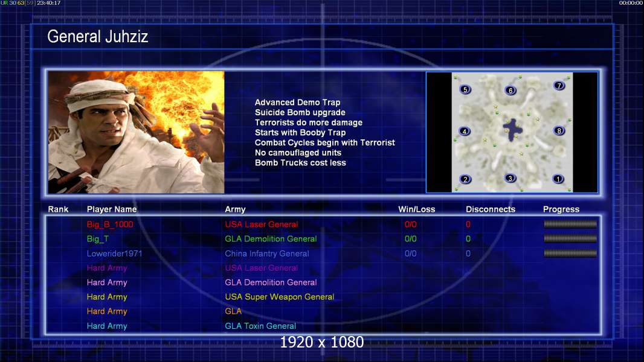Viewport: 644px width, 362px height.
Task: Click GLA Toxin General army entry
Action: click(260, 326)
